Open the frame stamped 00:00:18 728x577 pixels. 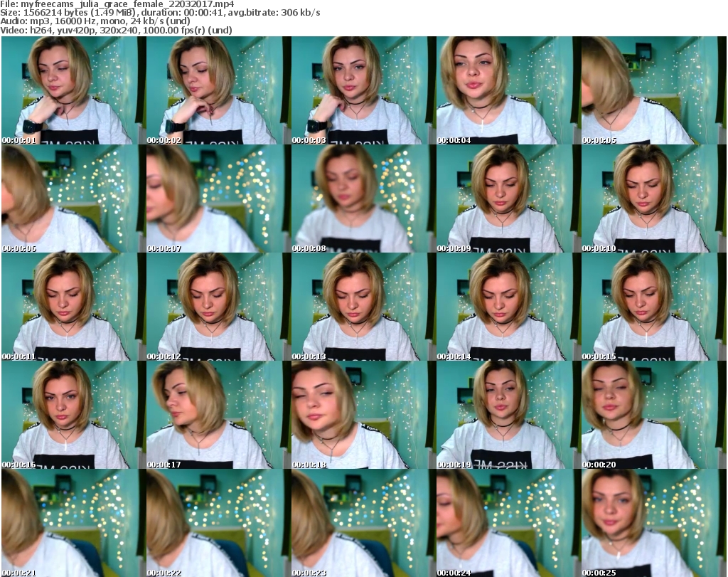click(363, 415)
